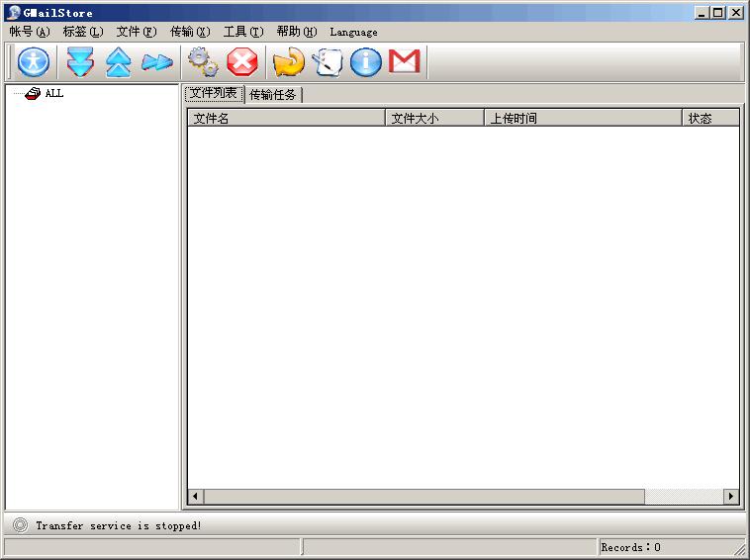Click the double right-arrow transfer icon
The height and width of the screenshot is (560, 750).
tap(156, 62)
